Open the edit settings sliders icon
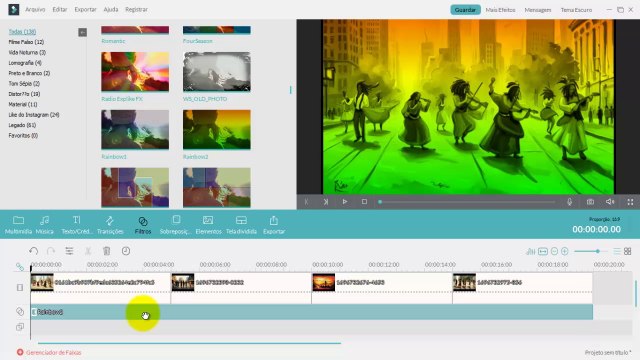This screenshot has width=640, height=360. [x=69, y=251]
